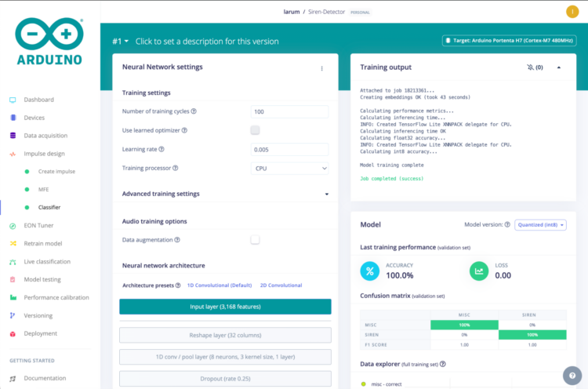The height and width of the screenshot is (389, 588).
Task: Show help for Data augmentation
Action: pyautogui.click(x=177, y=240)
